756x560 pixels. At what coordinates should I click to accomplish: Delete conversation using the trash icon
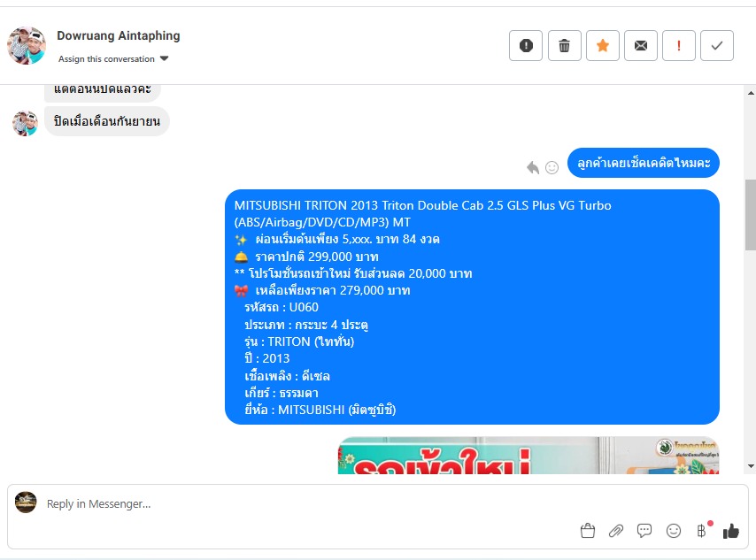(564, 46)
